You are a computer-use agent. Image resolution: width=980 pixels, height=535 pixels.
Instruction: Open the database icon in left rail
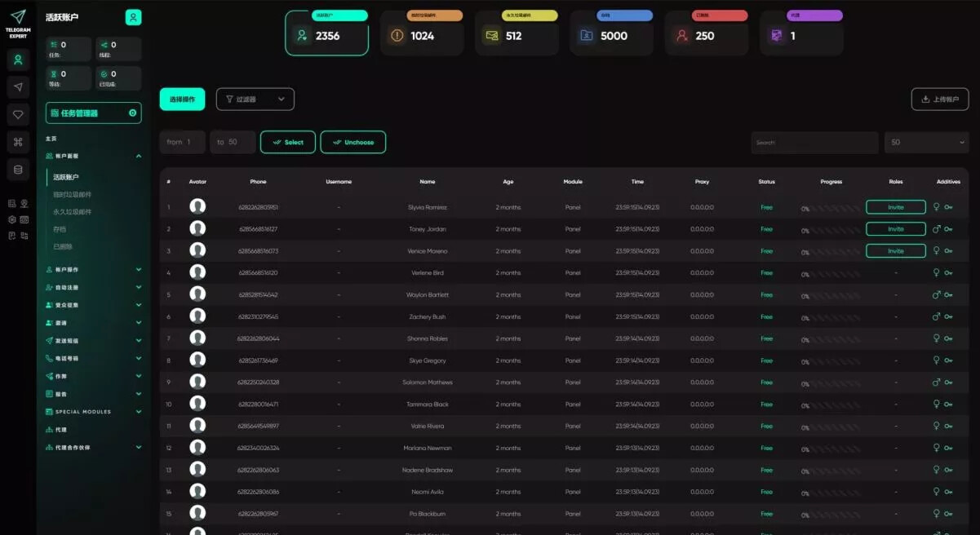[x=18, y=170]
